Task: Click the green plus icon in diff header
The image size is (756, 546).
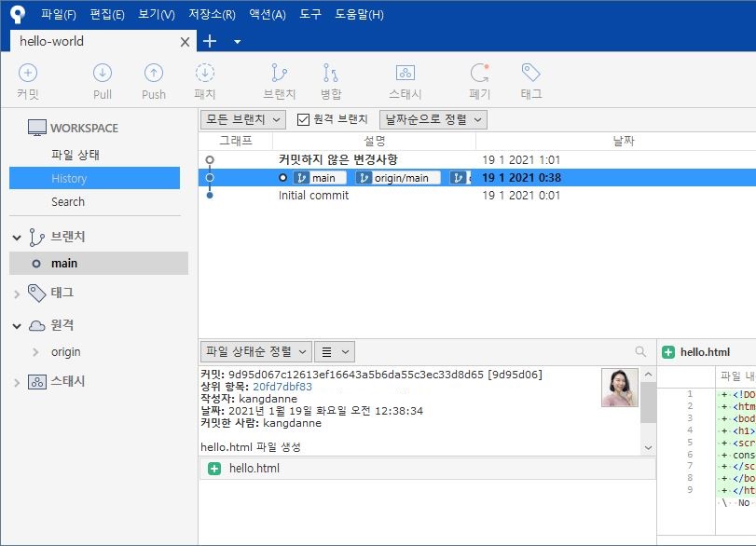Action: click(x=668, y=352)
